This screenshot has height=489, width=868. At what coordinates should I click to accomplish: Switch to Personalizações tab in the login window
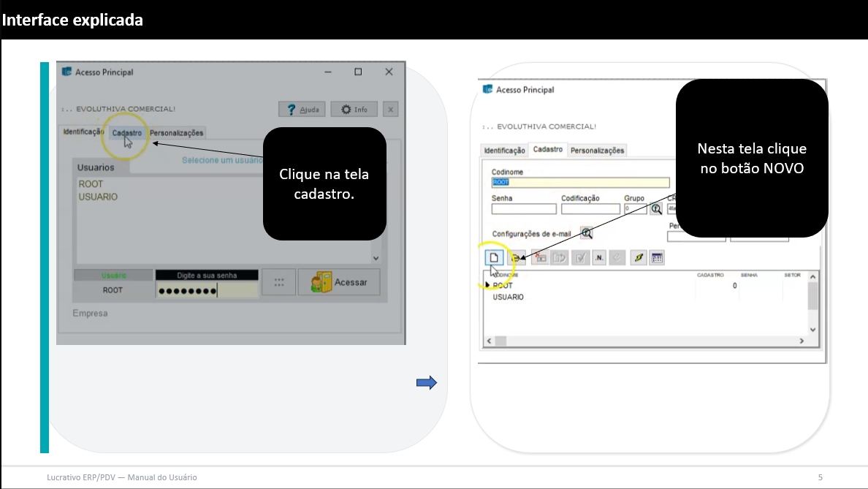tap(176, 133)
